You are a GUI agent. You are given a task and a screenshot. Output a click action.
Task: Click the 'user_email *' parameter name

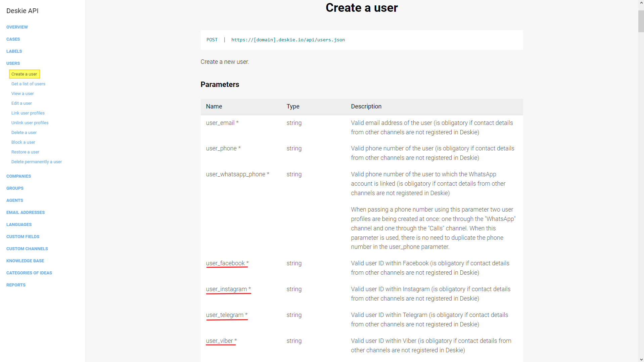(x=222, y=123)
